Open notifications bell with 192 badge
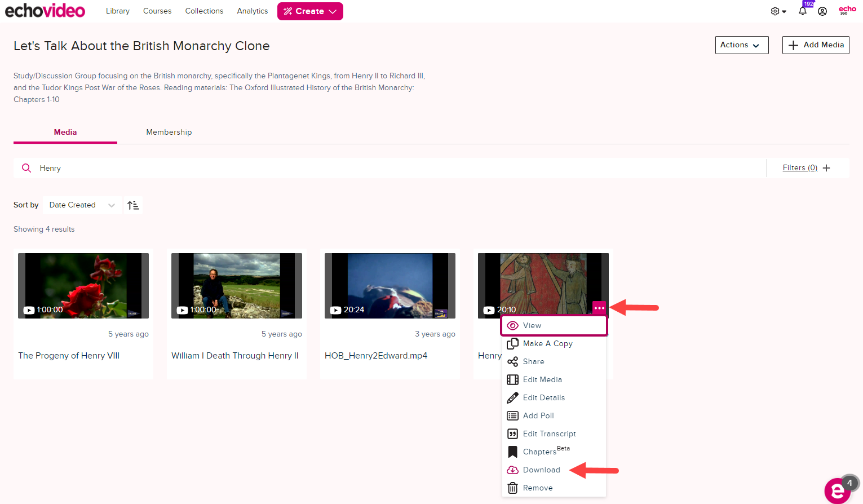 (x=803, y=10)
